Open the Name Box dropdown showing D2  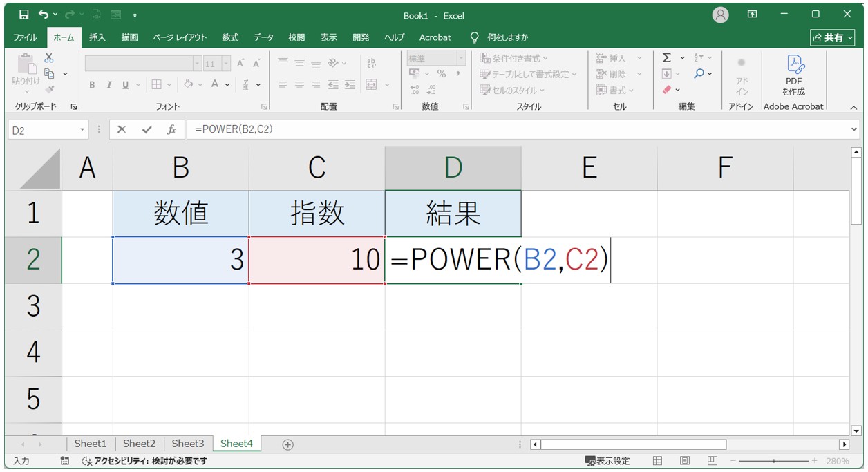[x=83, y=130]
